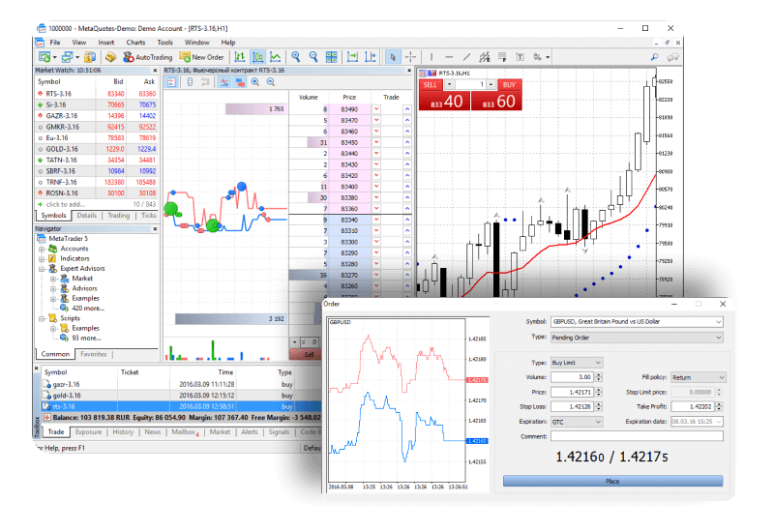Image resolution: width=774 pixels, height=532 pixels.
Task: Open the File menu
Action: [55, 43]
